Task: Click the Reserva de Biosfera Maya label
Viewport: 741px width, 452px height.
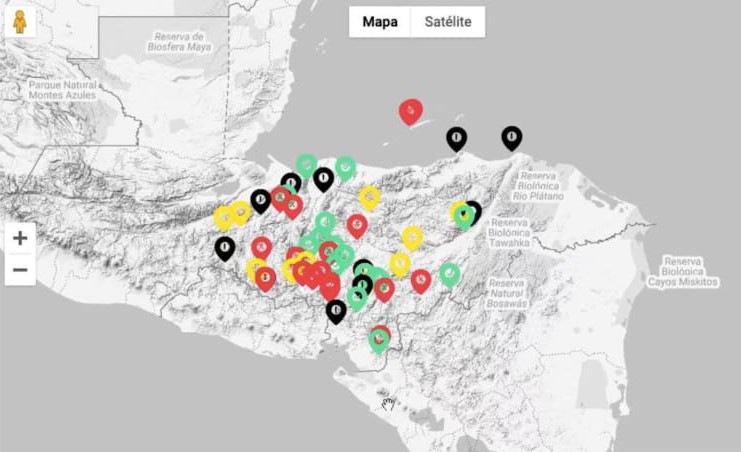Action: 179,42
